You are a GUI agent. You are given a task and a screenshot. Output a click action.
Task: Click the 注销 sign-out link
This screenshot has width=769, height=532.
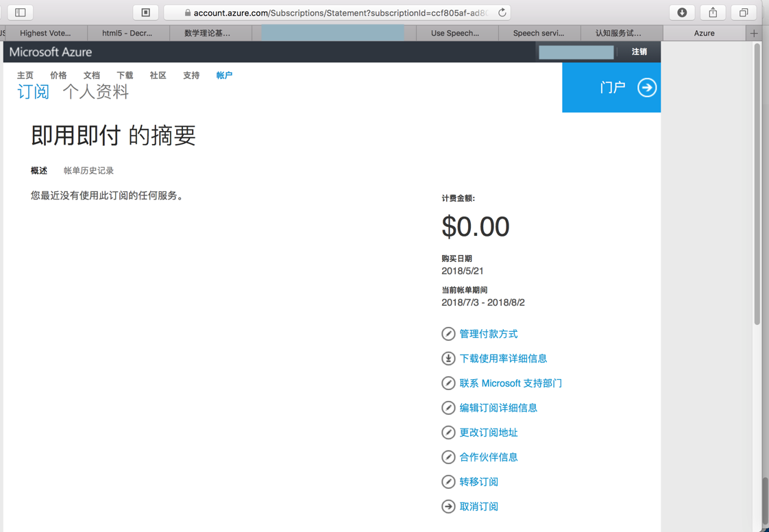(639, 51)
